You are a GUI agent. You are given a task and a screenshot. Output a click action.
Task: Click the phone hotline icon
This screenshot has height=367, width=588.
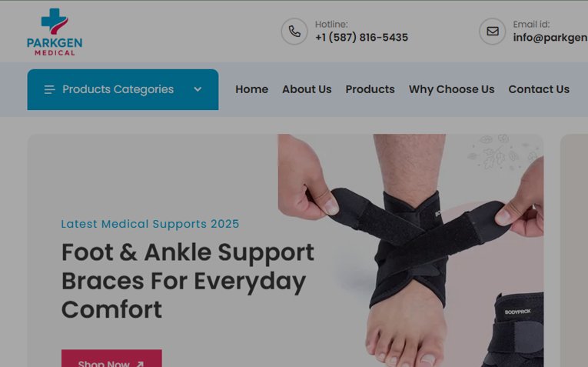pos(294,32)
